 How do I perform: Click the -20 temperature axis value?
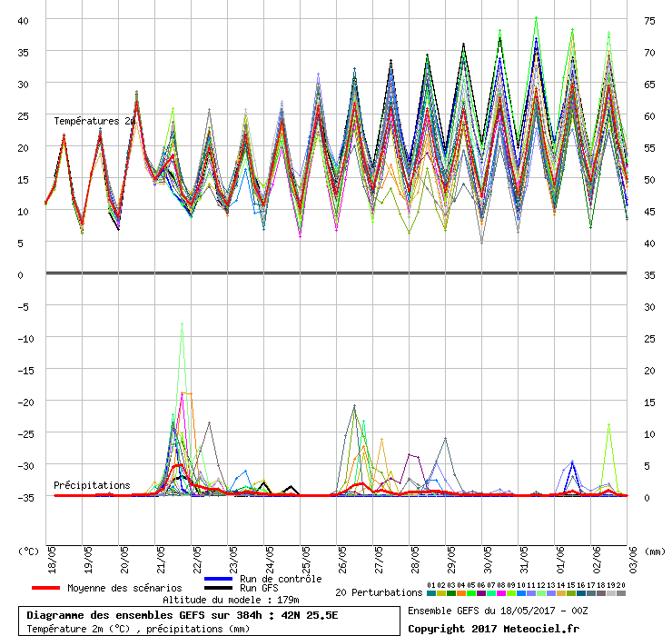click(x=25, y=402)
